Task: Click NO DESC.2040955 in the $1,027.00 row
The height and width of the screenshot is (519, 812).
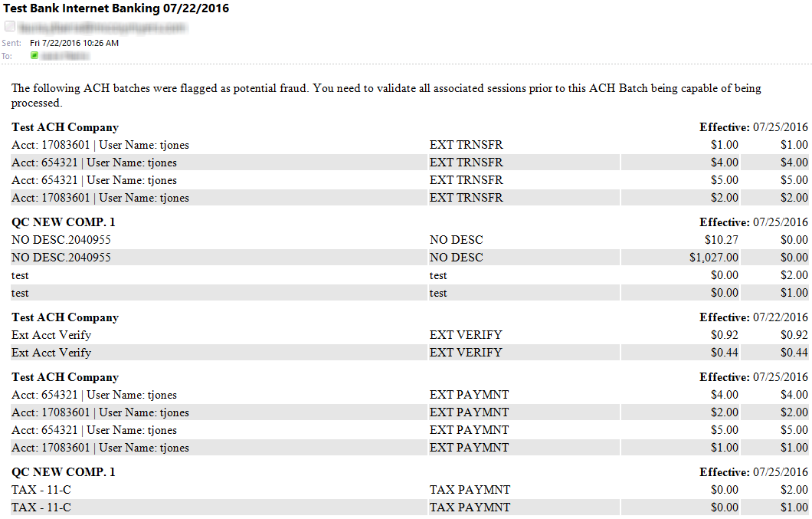Action: click(61, 258)
